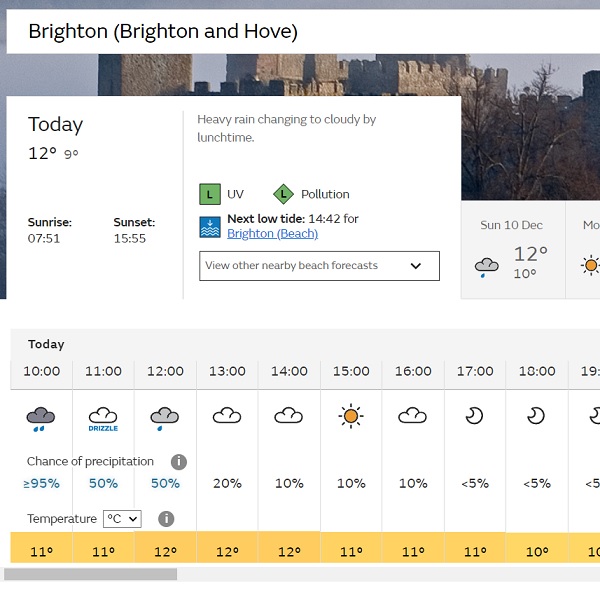Select the Sun 10 Dec forecast tab
The image size is (600, 595).
(513, 250)
